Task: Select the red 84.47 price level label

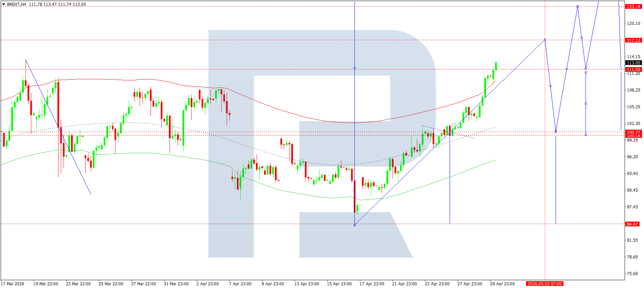Action: 632,224
